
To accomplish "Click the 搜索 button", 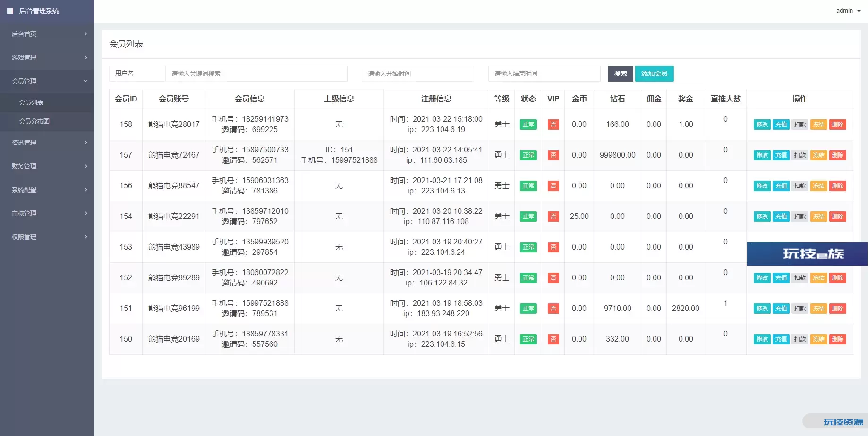I will point(620,74).
